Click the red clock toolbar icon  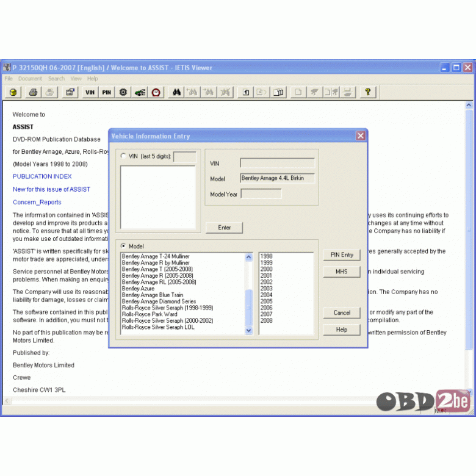pyautogui.click(x=156, y=92)
